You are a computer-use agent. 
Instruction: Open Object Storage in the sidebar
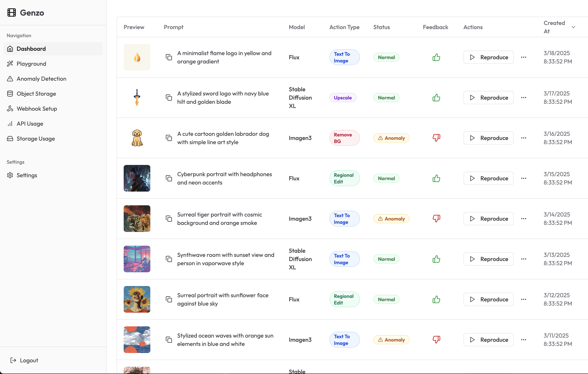[53, 94]
